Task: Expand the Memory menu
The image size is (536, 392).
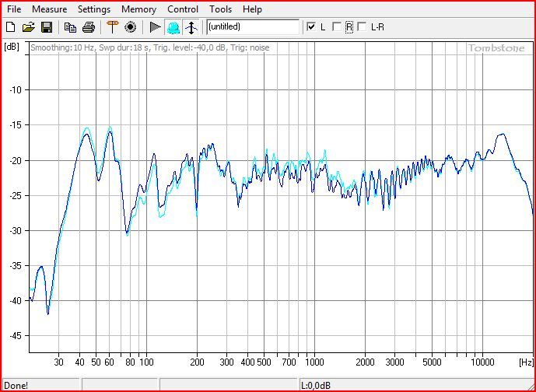Action: pyautogui.click(x=138, y=9)
